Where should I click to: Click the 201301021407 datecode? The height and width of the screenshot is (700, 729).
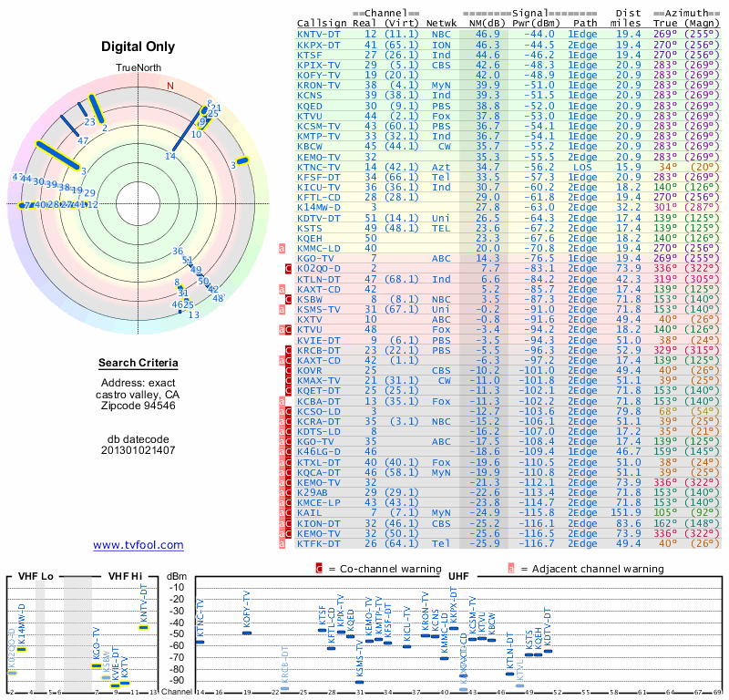(x=139, y=450)
